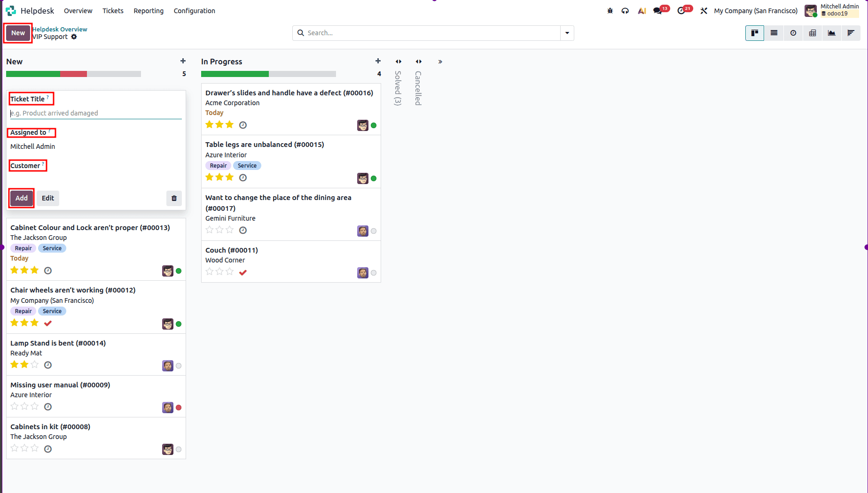Click Service tag on Chair wheels ticket

click(52, 311)
